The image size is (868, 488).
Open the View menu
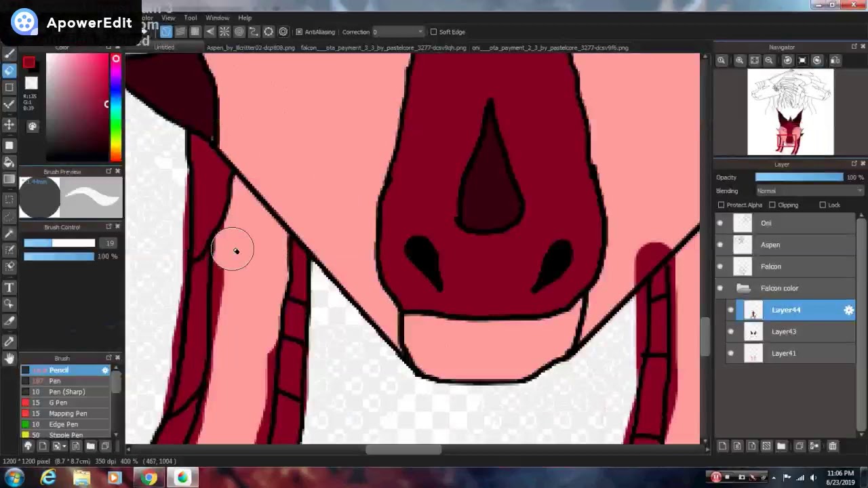click(x=168, y=18)
